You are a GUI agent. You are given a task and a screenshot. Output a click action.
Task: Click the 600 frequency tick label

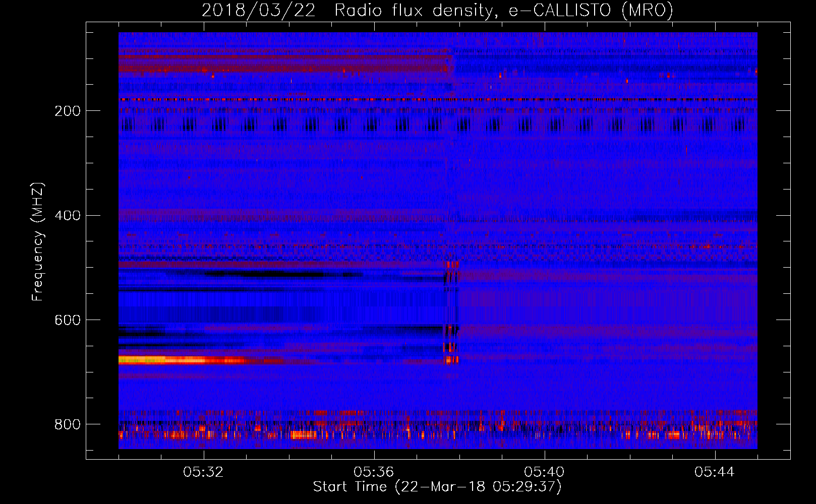68,320
